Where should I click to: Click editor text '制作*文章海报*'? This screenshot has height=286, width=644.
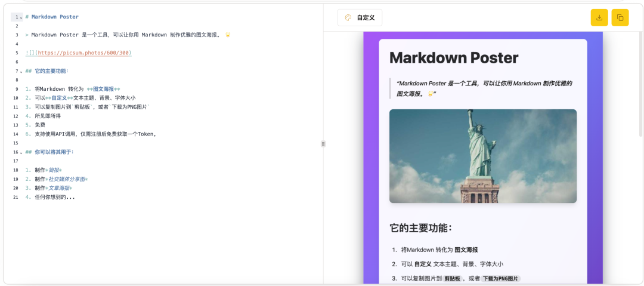coord(54,188)
